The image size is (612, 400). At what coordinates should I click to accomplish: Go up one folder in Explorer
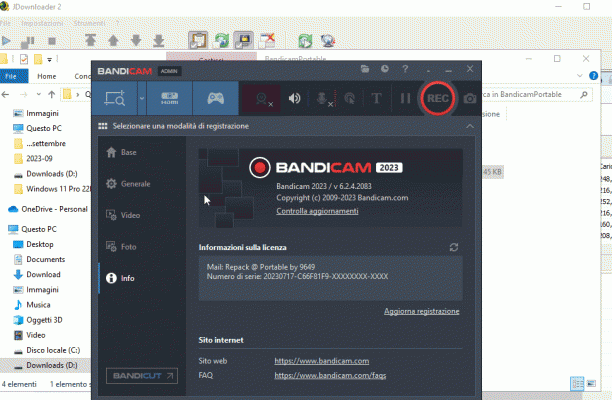pyautogui.click(x=52, y=94)
